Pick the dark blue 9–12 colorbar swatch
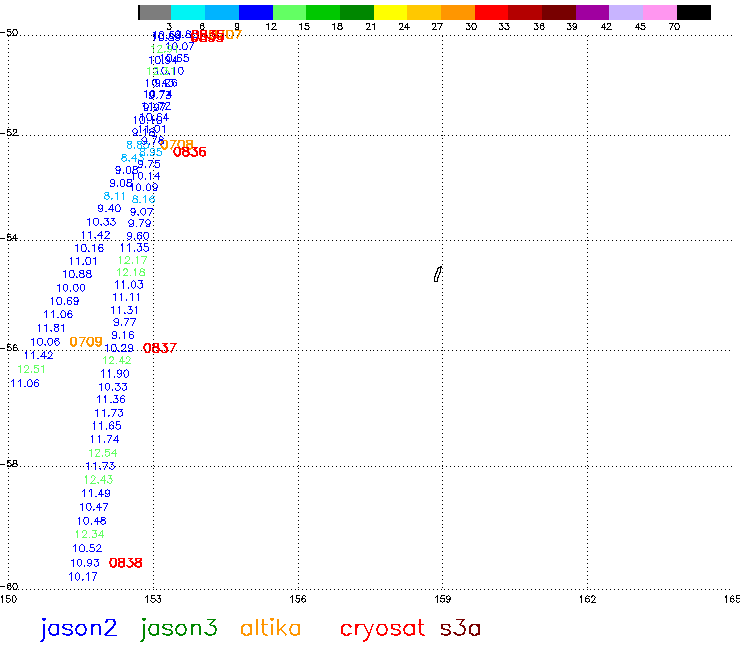The image size is (740, 650). pyautogui.click(x=256, y=13)
